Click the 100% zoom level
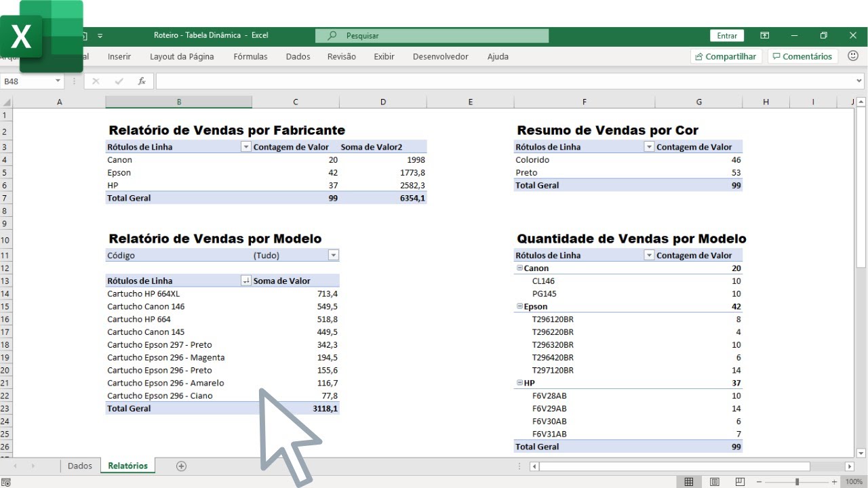 (854, 482)
